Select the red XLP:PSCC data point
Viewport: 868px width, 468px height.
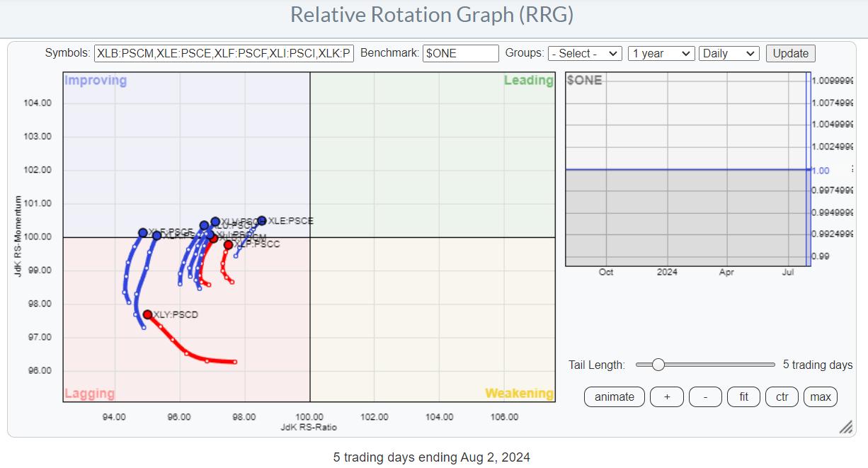[228, 245]
